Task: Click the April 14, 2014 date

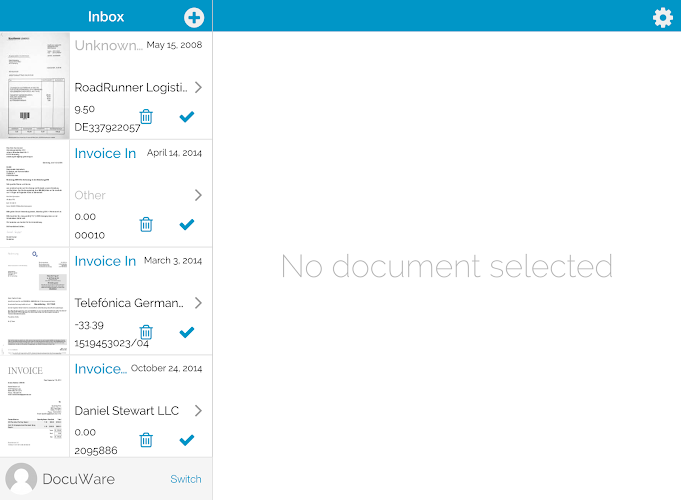Action: pos(174,152)
